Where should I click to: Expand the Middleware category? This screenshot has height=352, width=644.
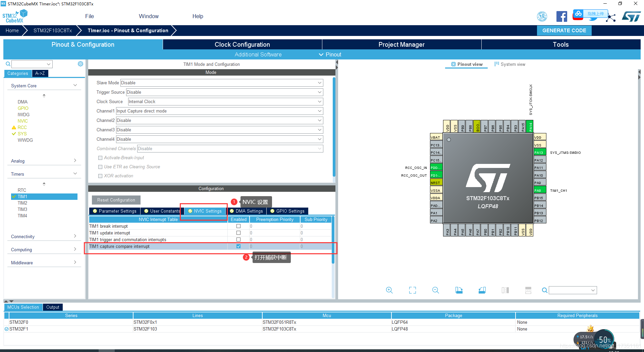click(x=44, y=263)
